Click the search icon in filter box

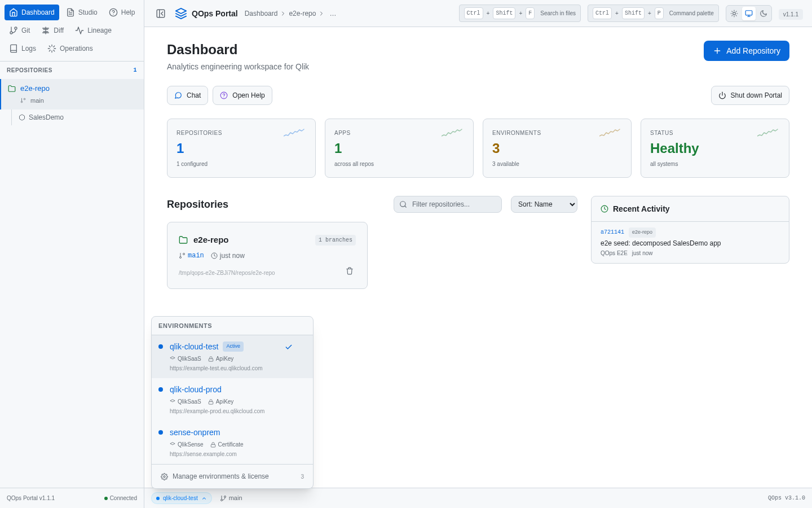click(403, 204)
